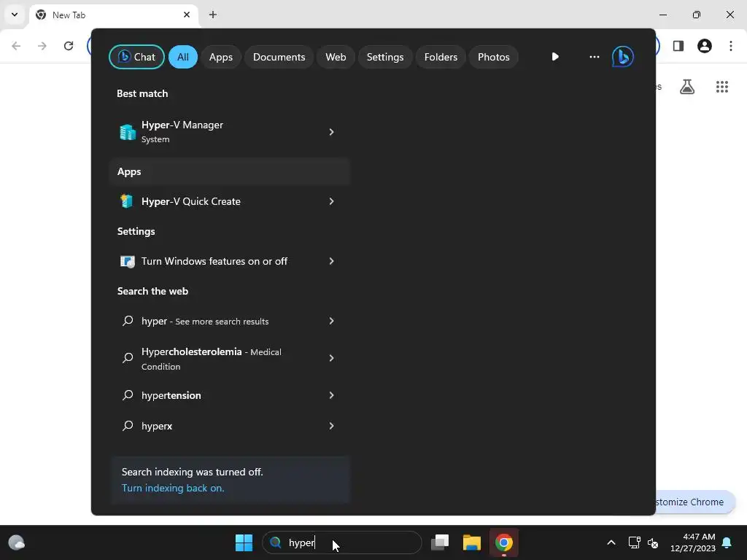Go forward in Chrome
The width and height of the screenshot is (747, 560).
[42, 46]
